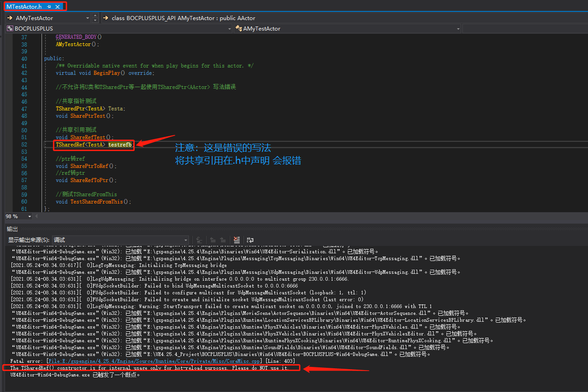
Task: Click the GENERATED_BODY() macro on line 37
Action: (x=79, y=37)
